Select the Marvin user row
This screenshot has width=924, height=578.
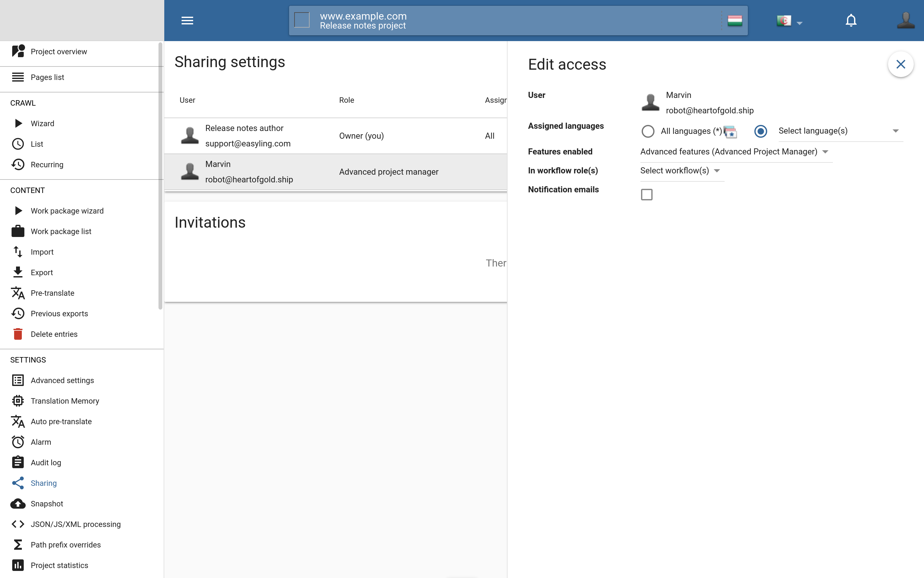pyautogui.click(x=336, y=172)
